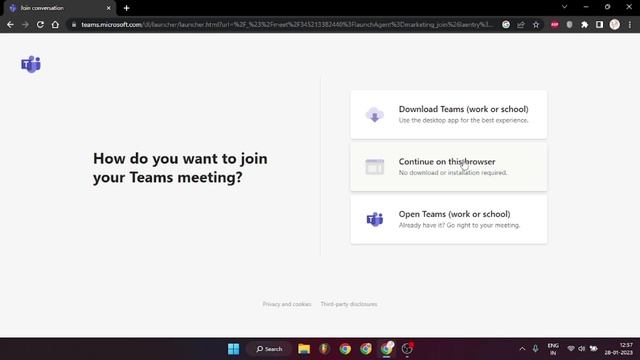Viewport: 640px width, 360px height.
Task: Open the browser home page
Action: pos(55,24)
